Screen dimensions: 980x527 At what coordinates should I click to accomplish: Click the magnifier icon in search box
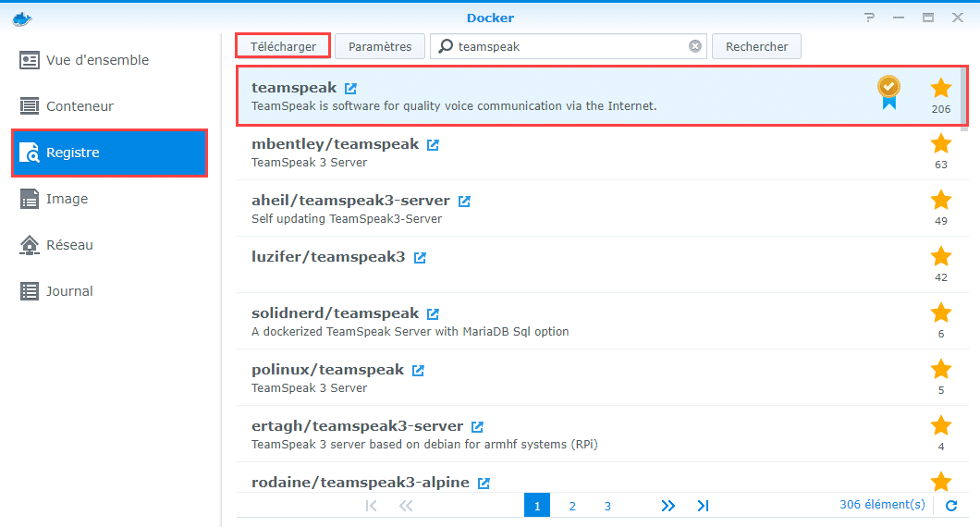click(x=446, y=46)
